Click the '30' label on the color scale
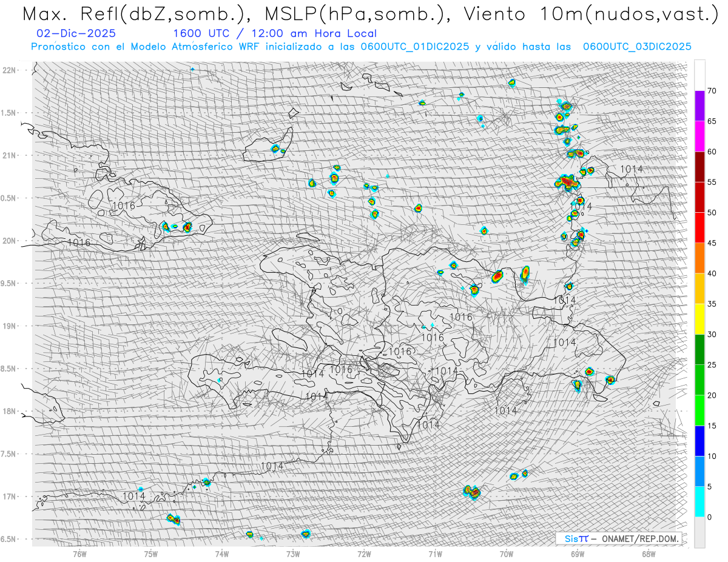 click(x=712, y=334)
